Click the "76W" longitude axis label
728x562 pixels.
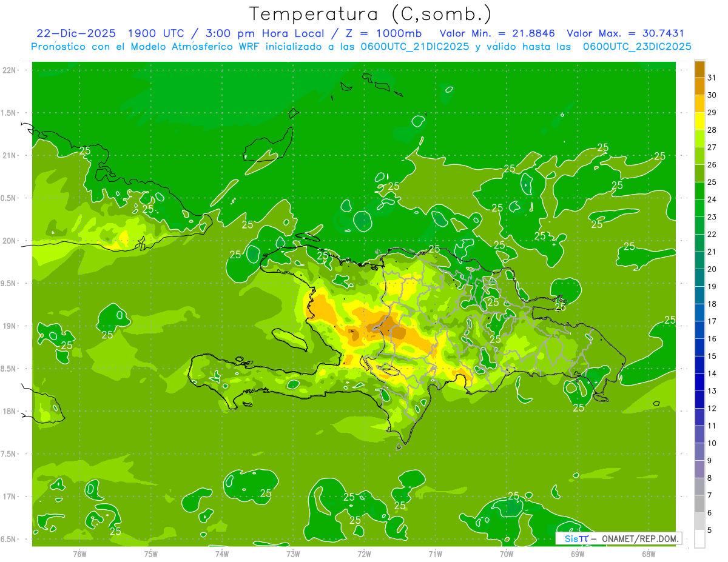pos(79,554)
